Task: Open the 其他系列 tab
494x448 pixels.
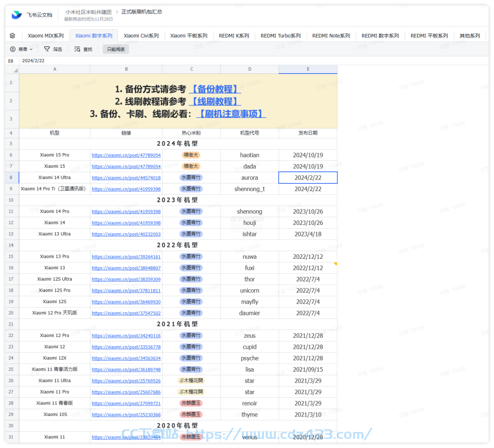Action: pyautogui.click(x=470, y=36)
